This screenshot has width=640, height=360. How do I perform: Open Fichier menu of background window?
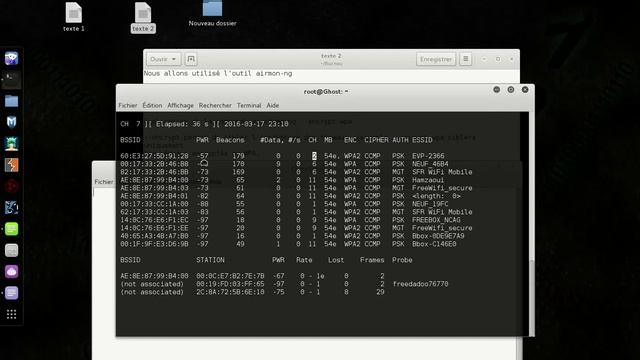[x=104, y=182]
